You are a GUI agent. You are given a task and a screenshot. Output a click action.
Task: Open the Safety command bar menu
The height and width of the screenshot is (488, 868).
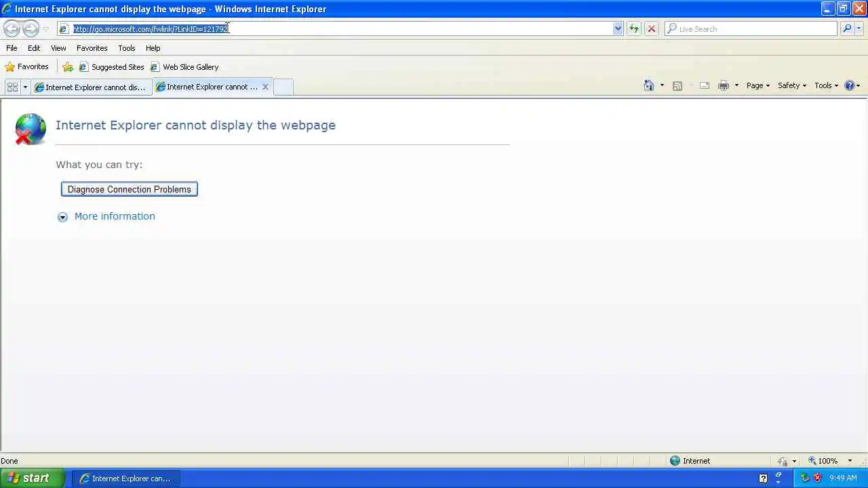click(792, 85)
